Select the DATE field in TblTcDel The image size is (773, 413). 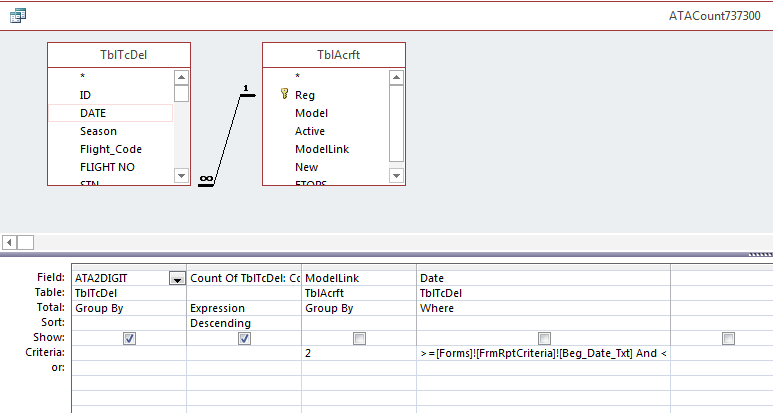(110, 113)
